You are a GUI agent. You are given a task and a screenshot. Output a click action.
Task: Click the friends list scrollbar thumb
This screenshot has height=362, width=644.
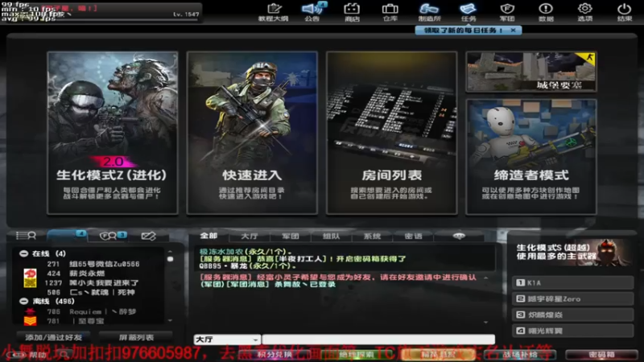170,259
